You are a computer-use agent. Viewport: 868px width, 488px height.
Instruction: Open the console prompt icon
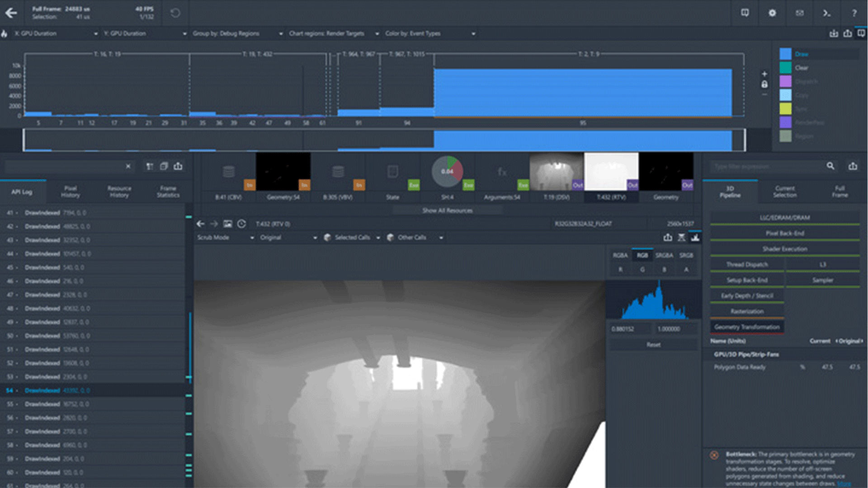coord(827,13)
